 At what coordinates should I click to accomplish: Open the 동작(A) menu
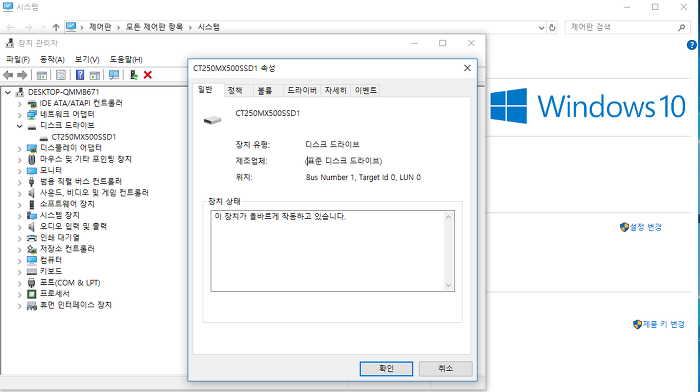coord(52,59)
